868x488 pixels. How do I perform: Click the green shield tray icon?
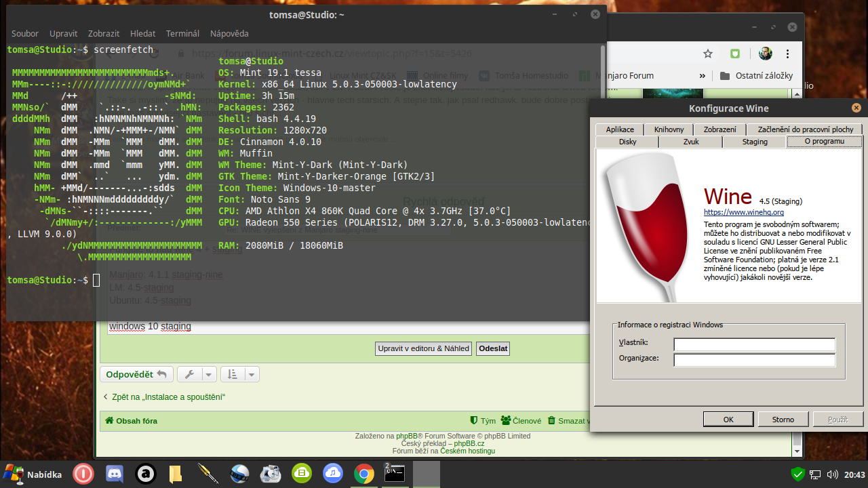point(798,474)
